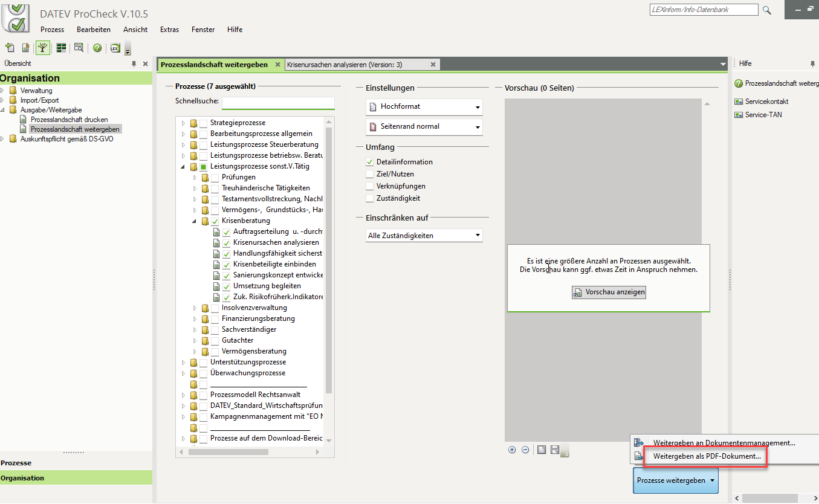Open Servicekontakt link in Hilfe panel
This screenshot has width=819, height=504.
pyautogui.click(x=766, y=102)
